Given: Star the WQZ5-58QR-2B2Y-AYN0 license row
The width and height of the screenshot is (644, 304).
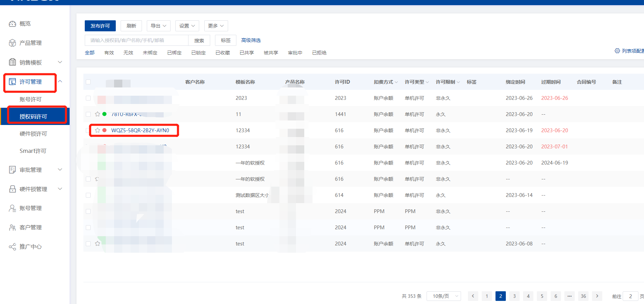Looking at the screenshot, I should pos(98,130).
